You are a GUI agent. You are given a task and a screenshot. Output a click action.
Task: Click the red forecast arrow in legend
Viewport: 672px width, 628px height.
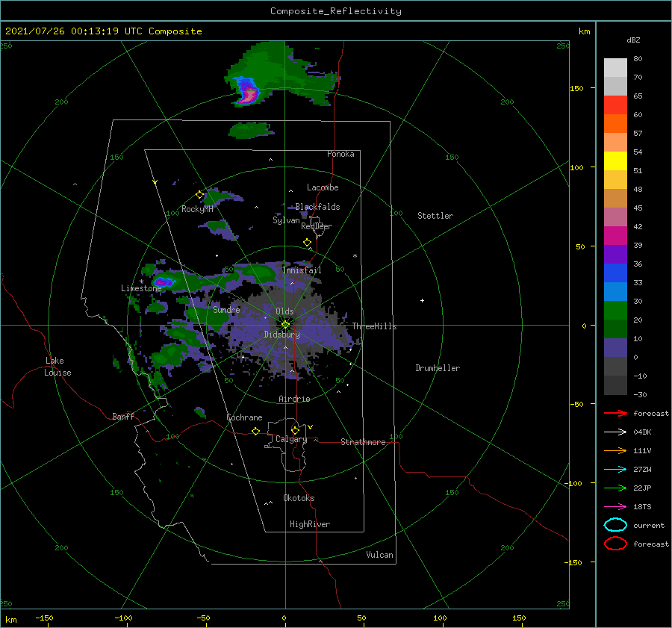coord(615,413)
